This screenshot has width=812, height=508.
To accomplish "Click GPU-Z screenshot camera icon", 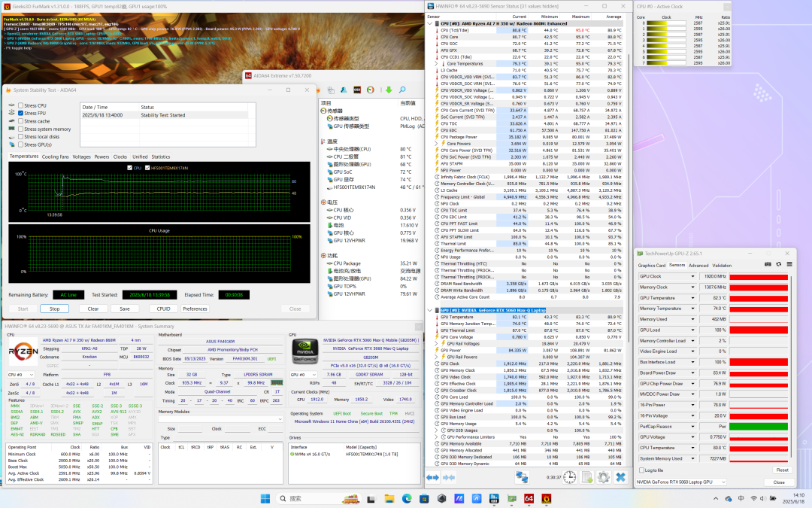I will (768, 264).
